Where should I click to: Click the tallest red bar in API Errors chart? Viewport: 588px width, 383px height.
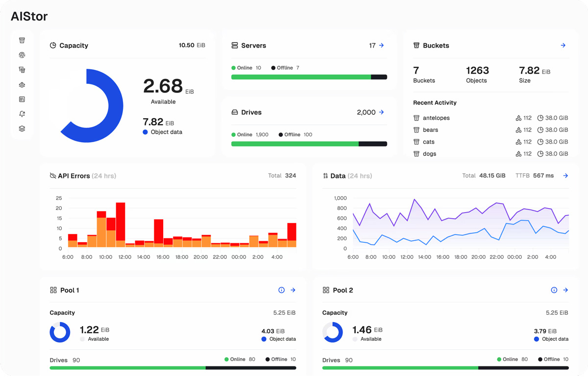click(x=121, y=222)
